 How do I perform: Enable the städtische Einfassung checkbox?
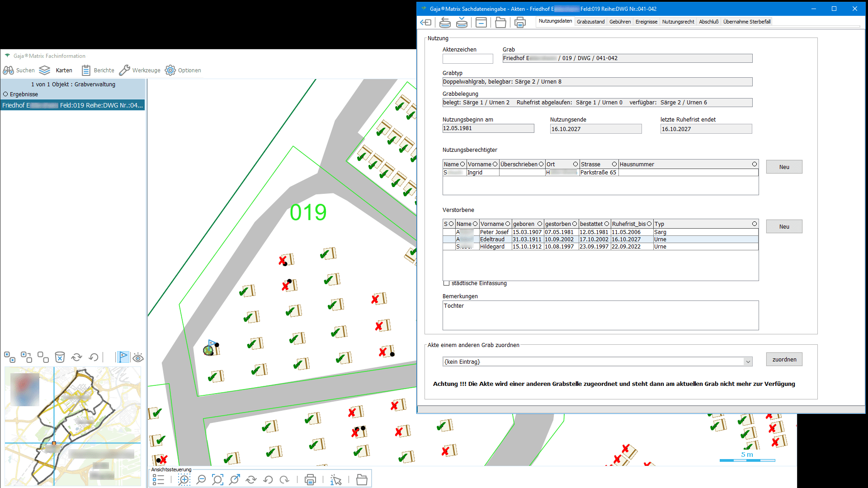point(447,283)
